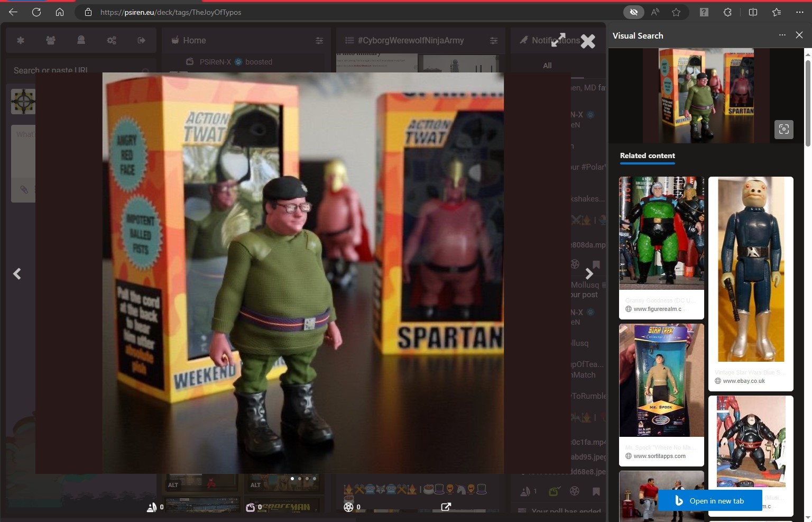This screenshot has width=812, height=522.
Task: Click the #CyborgWerewolfNinjaArmy column header
Action: coord(420,40)
